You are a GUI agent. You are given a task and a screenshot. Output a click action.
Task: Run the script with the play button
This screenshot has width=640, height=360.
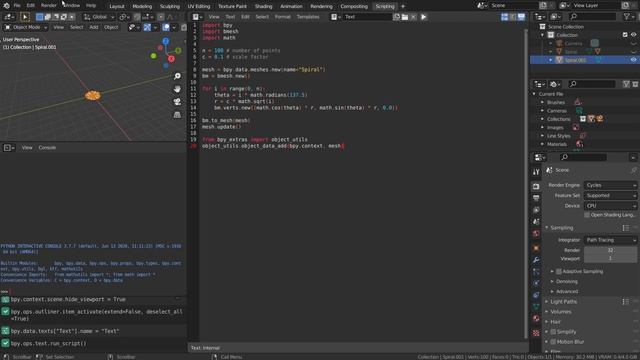click(423, 17)
